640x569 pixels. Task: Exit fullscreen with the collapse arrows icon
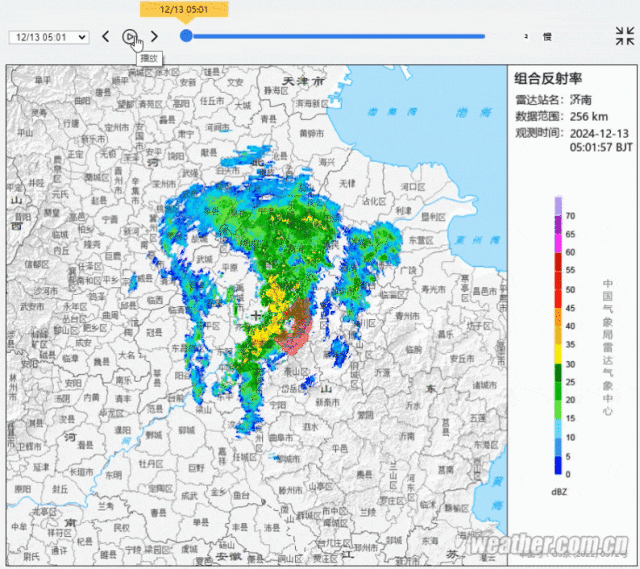(624, 37)
